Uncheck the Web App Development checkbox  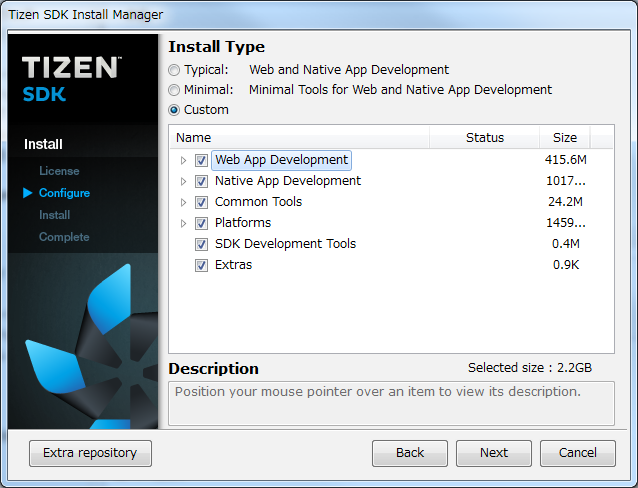click(x=201, y=160)
